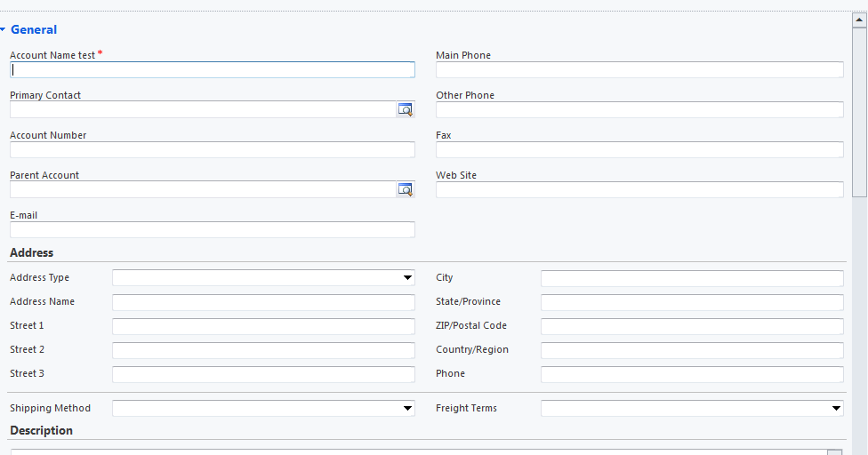This screenshot has height=455, width=868.
Task: Click the City input field
Action: coord(692,278)
